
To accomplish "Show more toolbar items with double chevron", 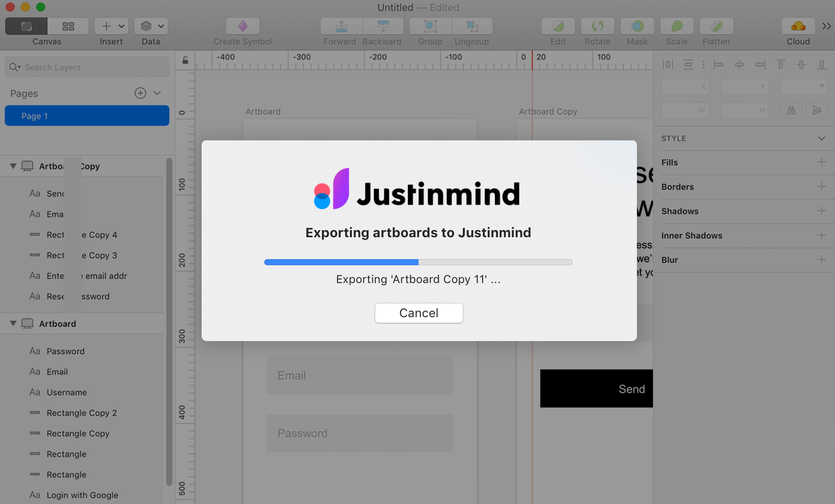I will (x=826, y=26).
